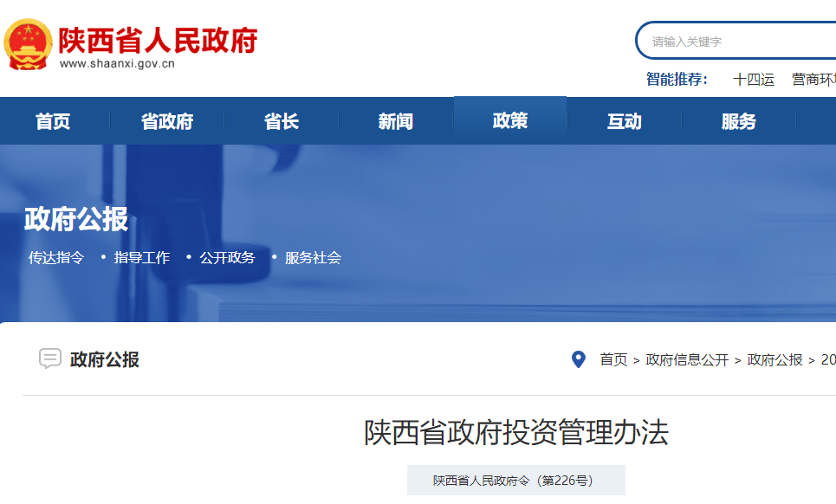Open the 服务 navigation item
Image resolution: width=836 pixels, height=504 pixels.
point(739,122)
